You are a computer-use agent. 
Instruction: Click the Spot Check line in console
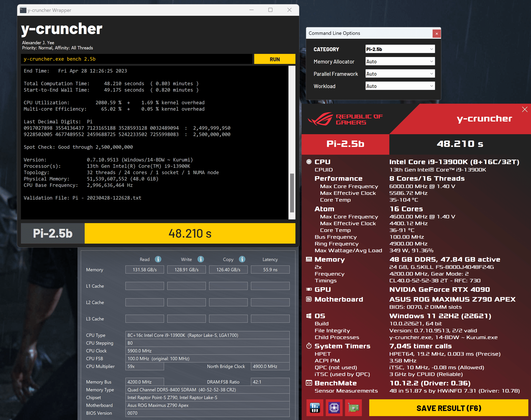[x=78, y=147]
